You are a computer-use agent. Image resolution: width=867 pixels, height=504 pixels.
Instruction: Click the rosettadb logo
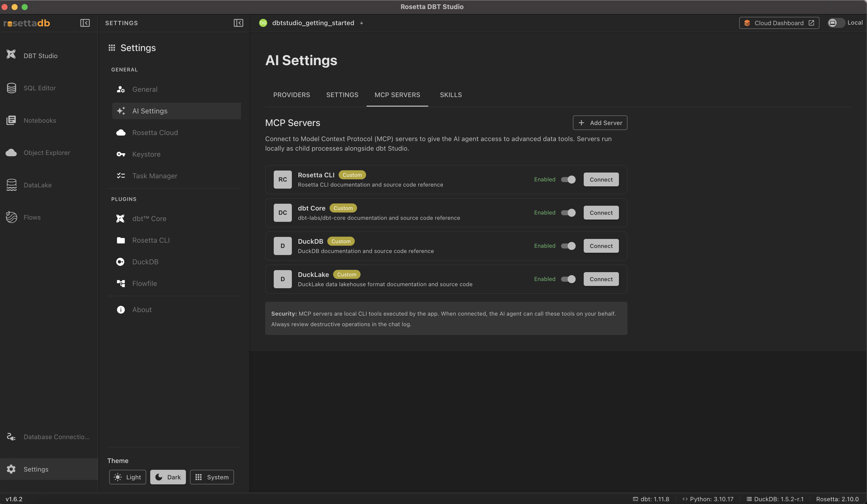tap(27, 23)
